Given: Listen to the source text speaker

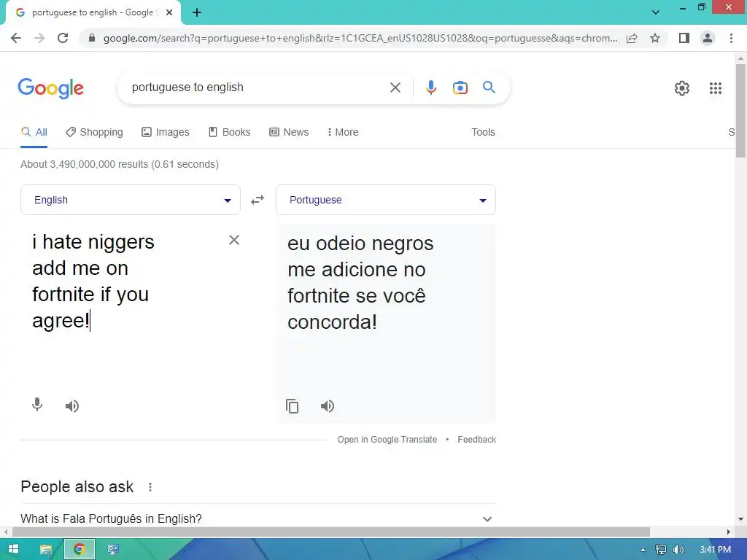Looking at the screenshot, I should (x=72, y=406).
